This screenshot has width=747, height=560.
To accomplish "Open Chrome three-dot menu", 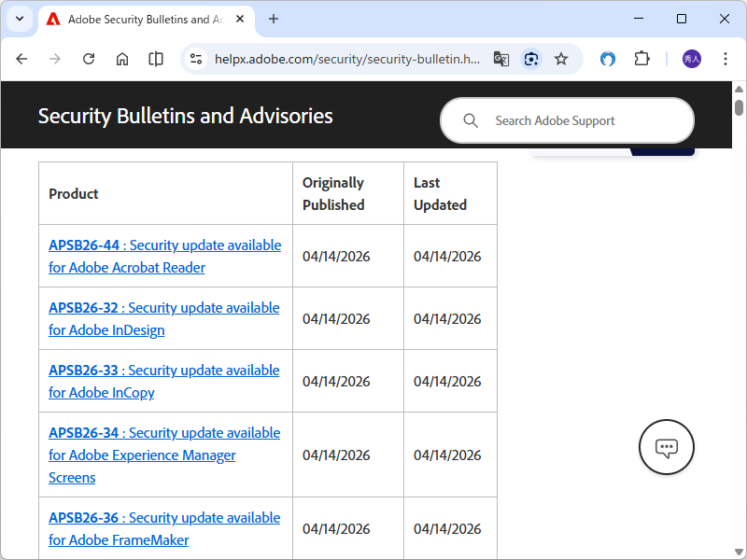I will tap(726, 59).
